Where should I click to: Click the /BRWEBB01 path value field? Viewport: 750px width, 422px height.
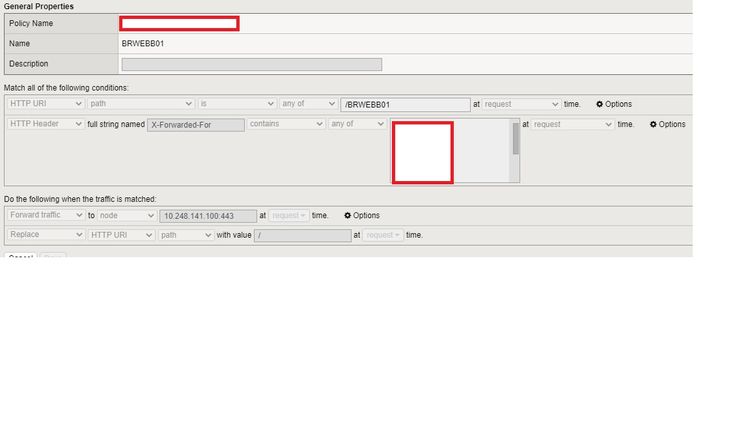click(x=405, y=104)
